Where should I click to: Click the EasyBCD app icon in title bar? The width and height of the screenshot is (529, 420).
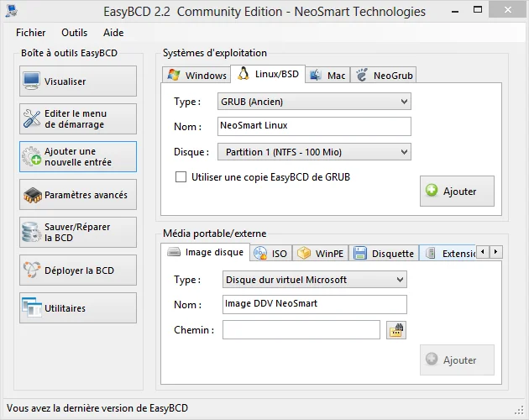12,11
